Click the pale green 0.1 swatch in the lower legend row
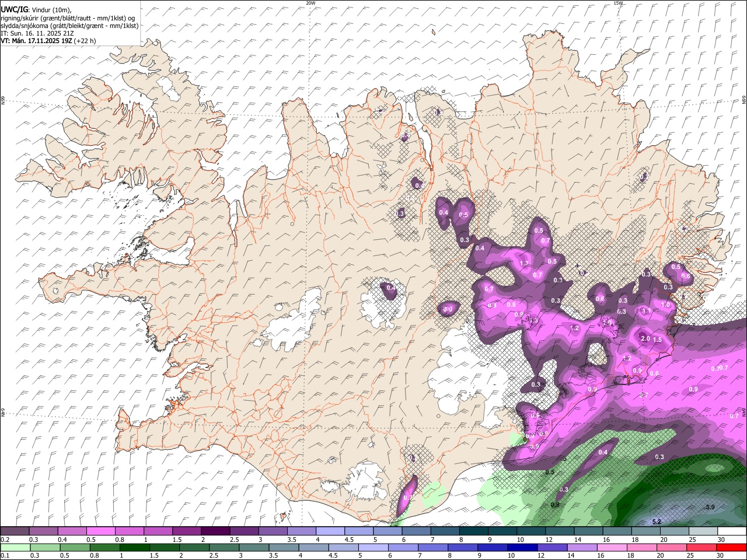The image size is (747, 560). [15, 547]
